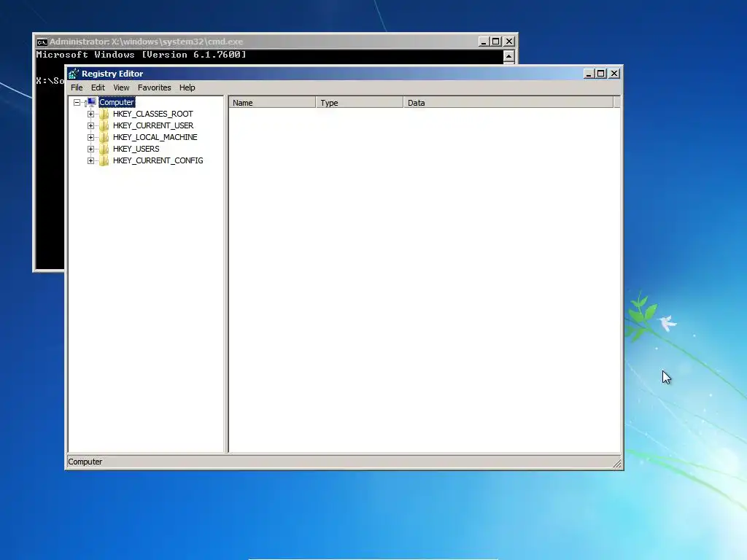Open the File menu in Registry Editor
Image resolution: width=747 pixels, height=560 pixels.
pos(77,87)
